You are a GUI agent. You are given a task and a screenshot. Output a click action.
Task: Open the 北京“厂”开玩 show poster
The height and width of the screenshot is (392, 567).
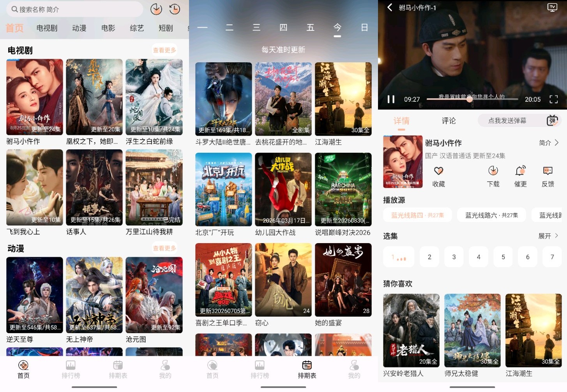[224, 189]
